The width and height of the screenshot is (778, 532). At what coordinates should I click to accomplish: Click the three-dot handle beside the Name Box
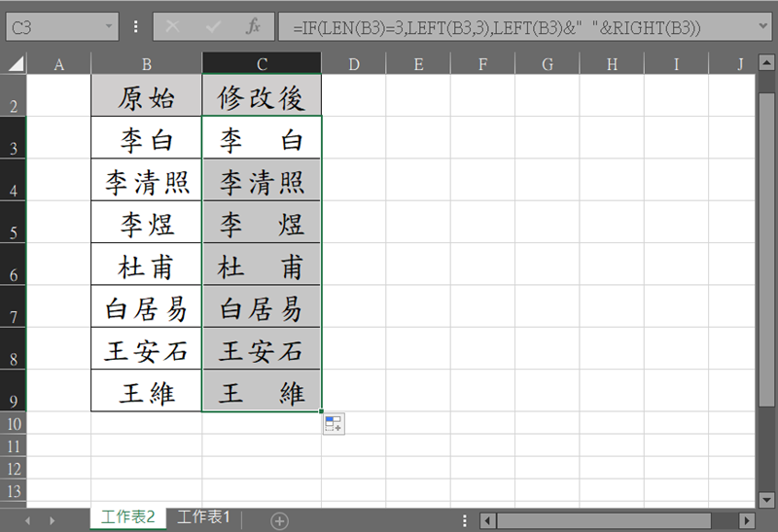(x=135, y=26)
